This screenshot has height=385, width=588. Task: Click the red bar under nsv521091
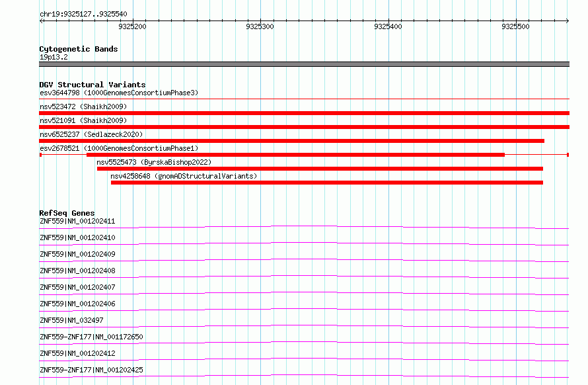pos(304,127)
